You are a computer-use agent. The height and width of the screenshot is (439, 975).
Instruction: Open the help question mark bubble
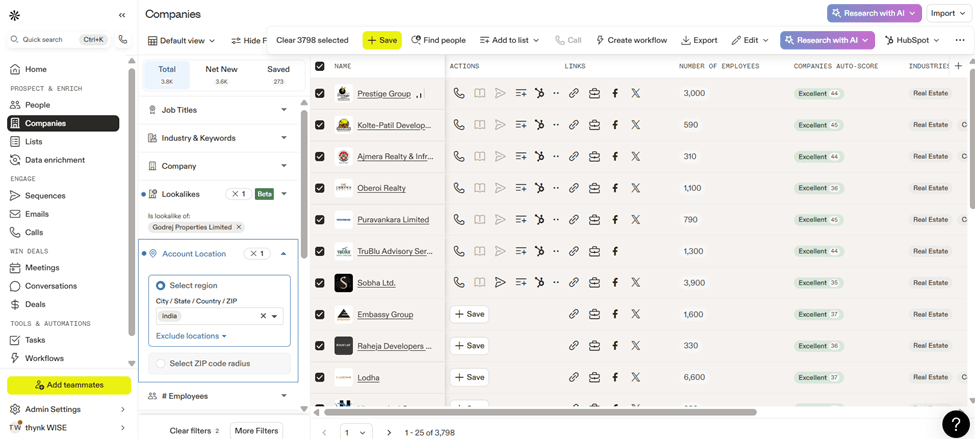pos(956,424)
